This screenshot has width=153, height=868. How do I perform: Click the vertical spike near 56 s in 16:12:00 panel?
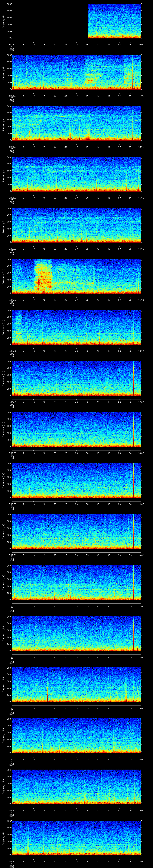133,174
